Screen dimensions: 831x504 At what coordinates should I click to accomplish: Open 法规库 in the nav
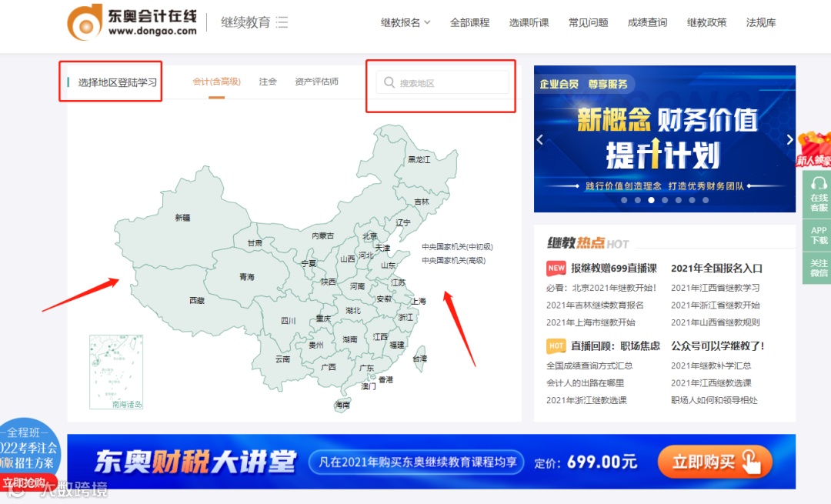[761, 23]
